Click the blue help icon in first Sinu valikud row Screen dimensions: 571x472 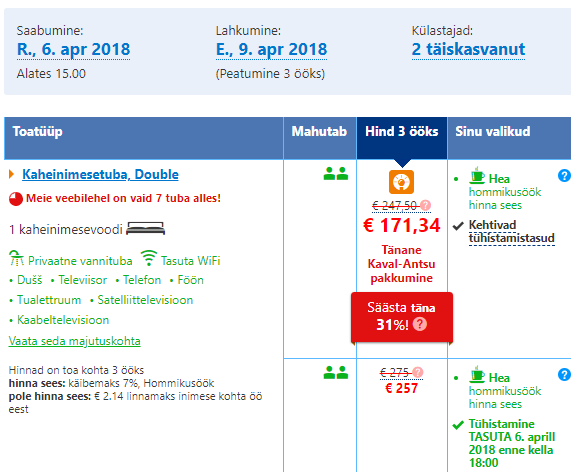pos(564,176)
